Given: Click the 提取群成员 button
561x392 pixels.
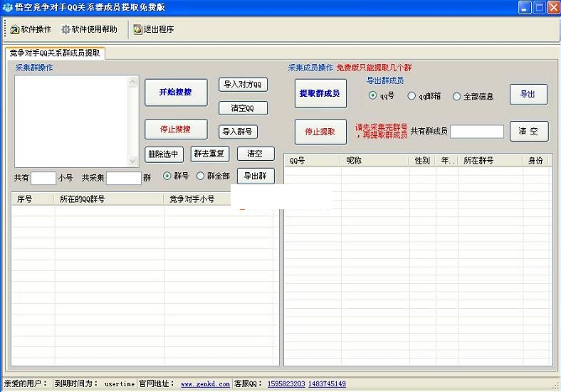Looking at the screenshot, I should click(x=320, y=93).
